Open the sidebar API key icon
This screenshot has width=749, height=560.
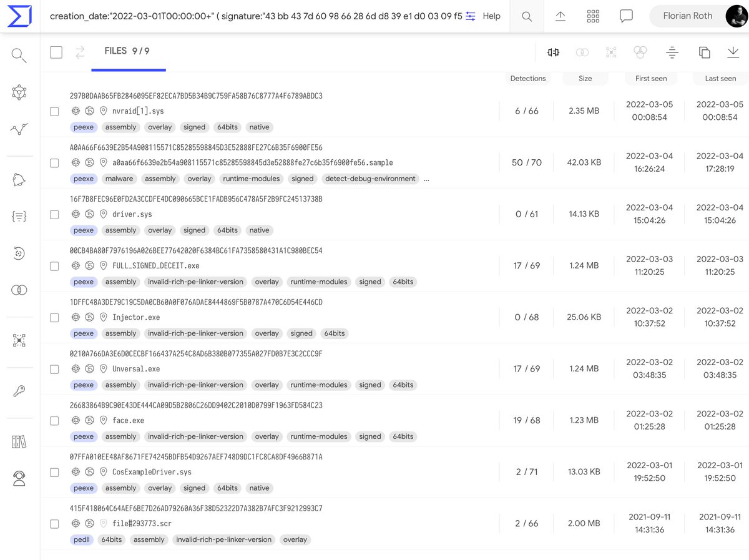pos(19,391)
